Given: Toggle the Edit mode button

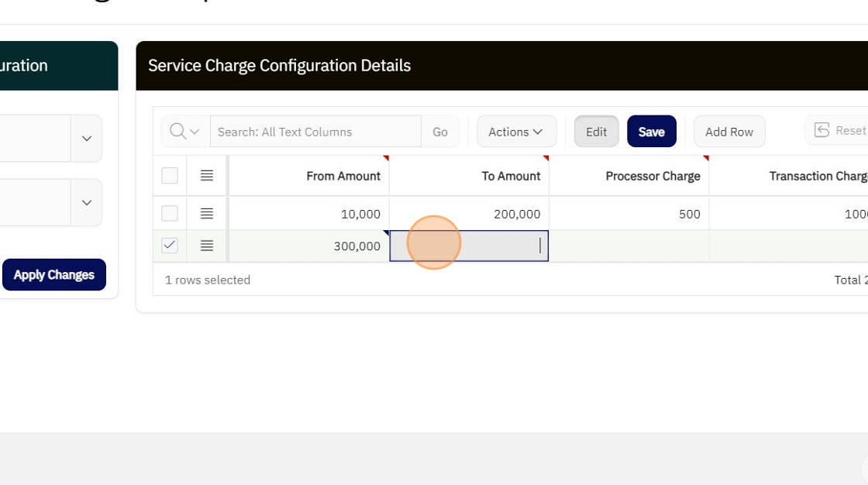Looking at the screenshot, I should pos(596,132).
